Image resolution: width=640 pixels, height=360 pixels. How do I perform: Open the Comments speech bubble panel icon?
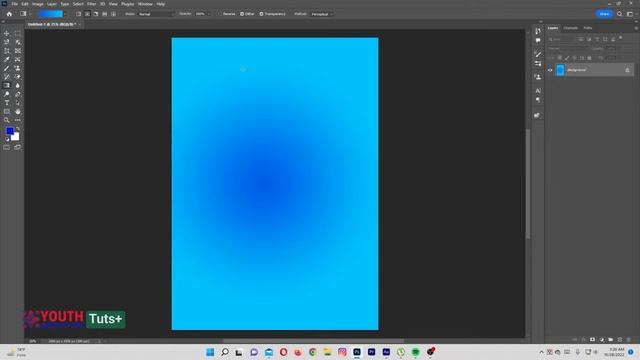538,40
